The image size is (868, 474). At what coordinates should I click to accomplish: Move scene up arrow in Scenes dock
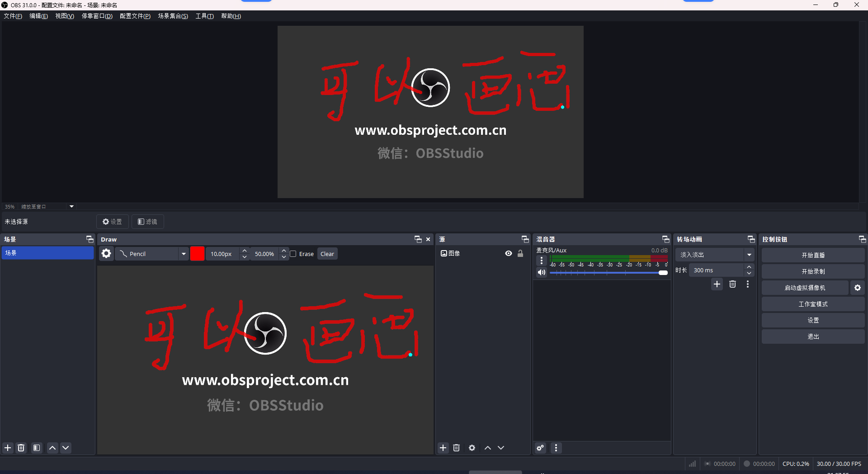pos(52,448)
